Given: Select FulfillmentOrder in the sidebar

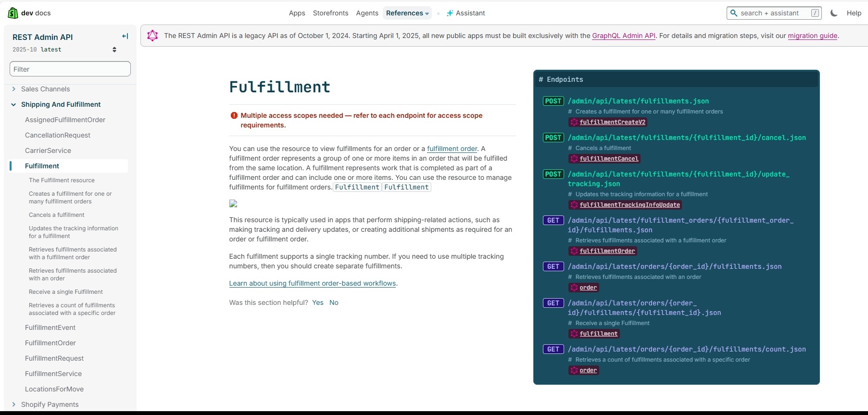Looking at the screenshot, I should [50, 343].
